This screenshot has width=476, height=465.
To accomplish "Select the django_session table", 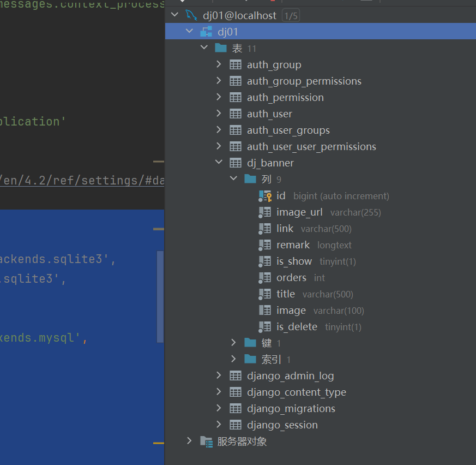I will tap(282, 425).
